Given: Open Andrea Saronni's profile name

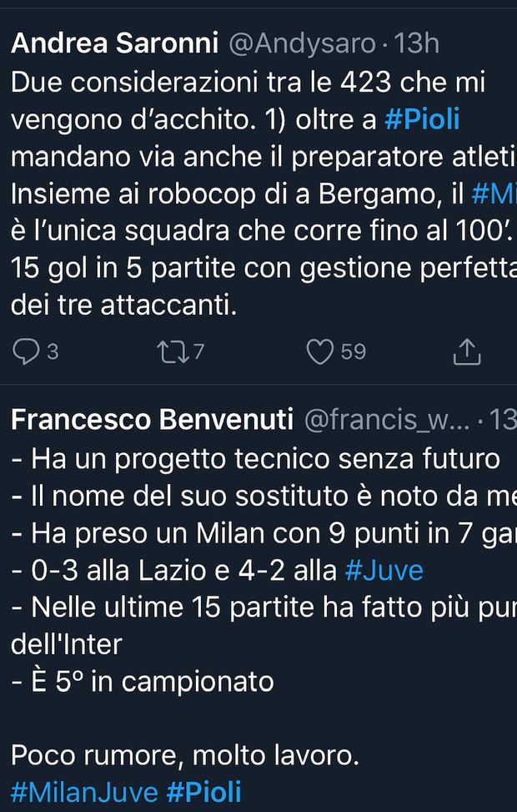Looking at the screenshot, I should point(114,43).
